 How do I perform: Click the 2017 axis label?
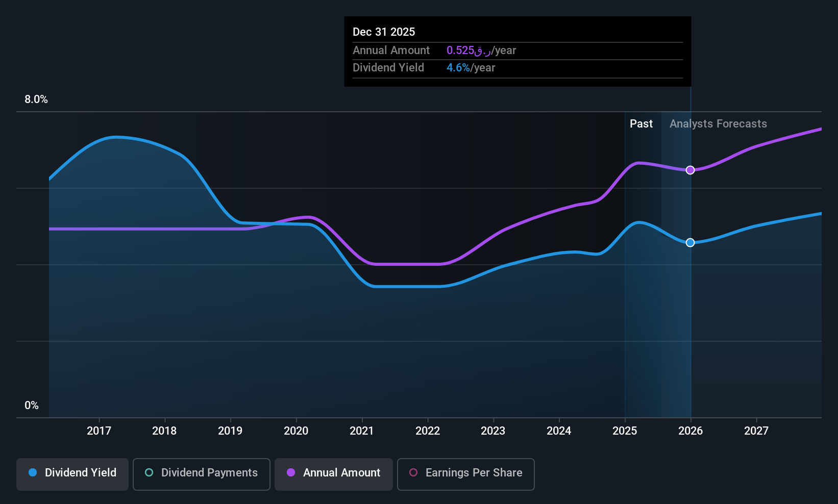[x=99, y=431]
